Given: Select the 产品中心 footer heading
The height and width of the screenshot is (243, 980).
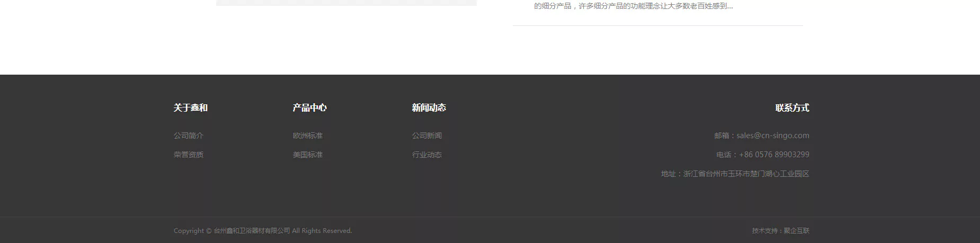Looking at the screenshot, I should click(x=310, y=107).
